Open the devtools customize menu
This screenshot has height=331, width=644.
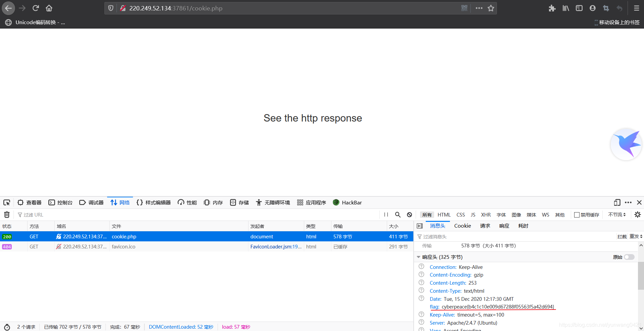pos(628,202)
